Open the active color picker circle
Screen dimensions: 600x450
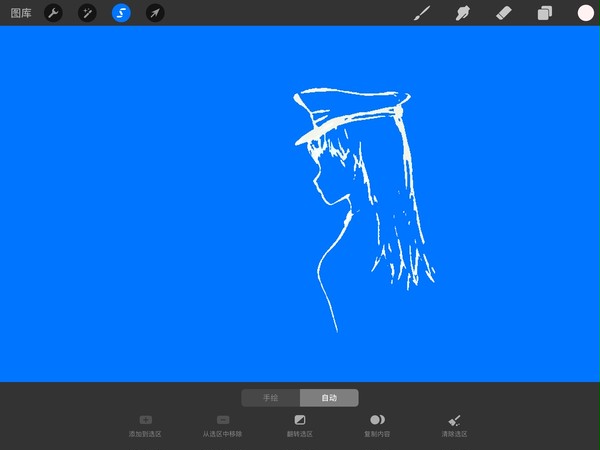pyautogui.click(x=585, y=13)
